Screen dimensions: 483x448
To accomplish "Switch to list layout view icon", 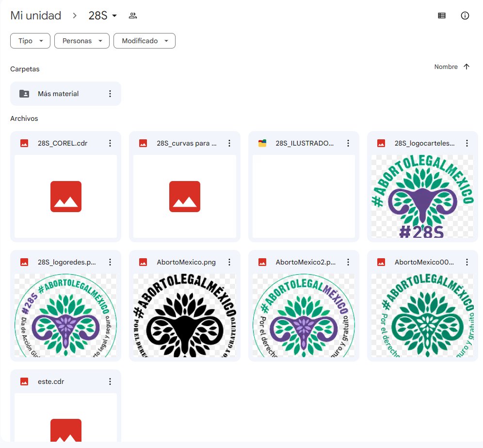I will click(441, 16).
